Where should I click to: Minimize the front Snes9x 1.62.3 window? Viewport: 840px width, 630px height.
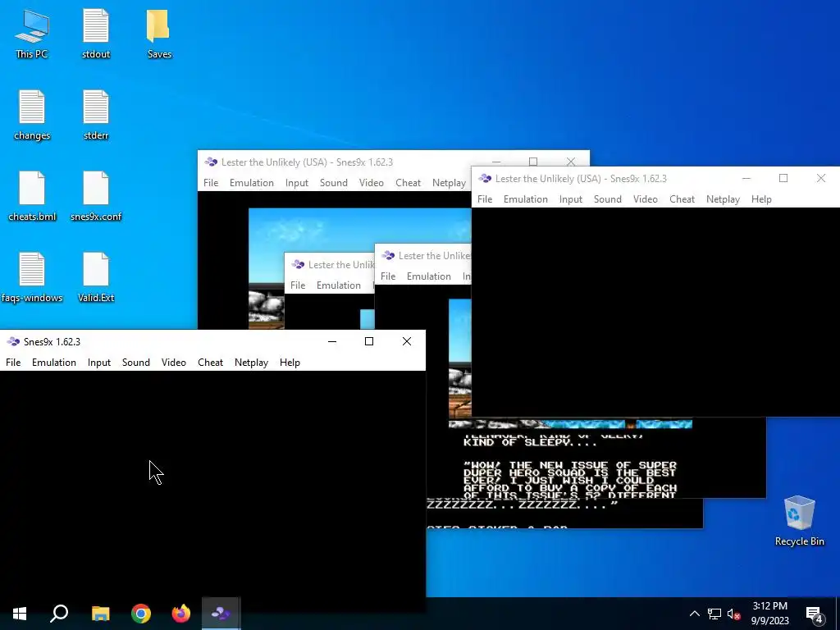tap(332, 341)
